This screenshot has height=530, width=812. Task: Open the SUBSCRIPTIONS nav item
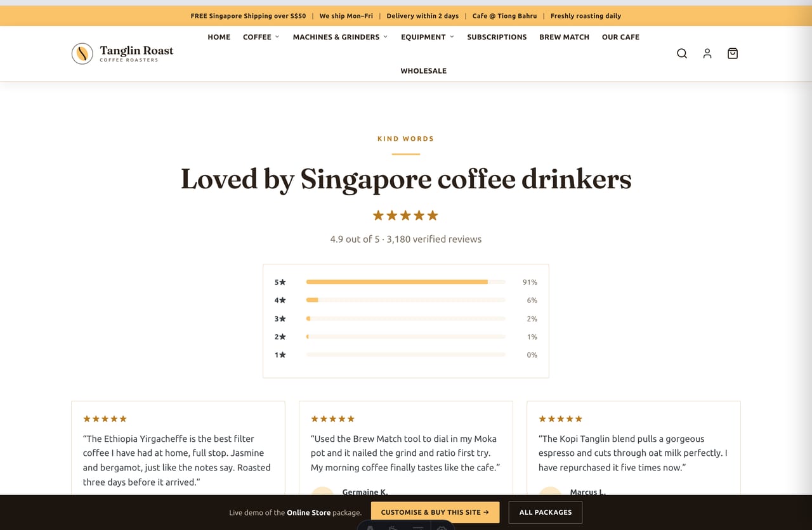[497, 37]
